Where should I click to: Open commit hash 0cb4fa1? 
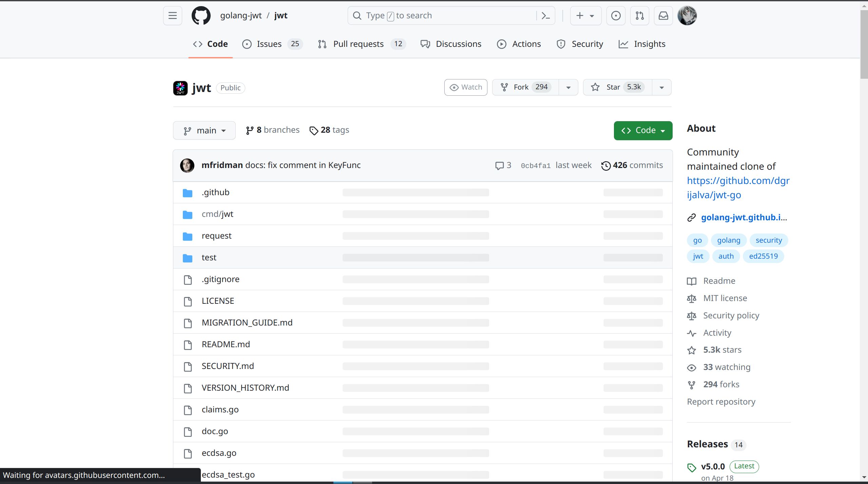535,166
